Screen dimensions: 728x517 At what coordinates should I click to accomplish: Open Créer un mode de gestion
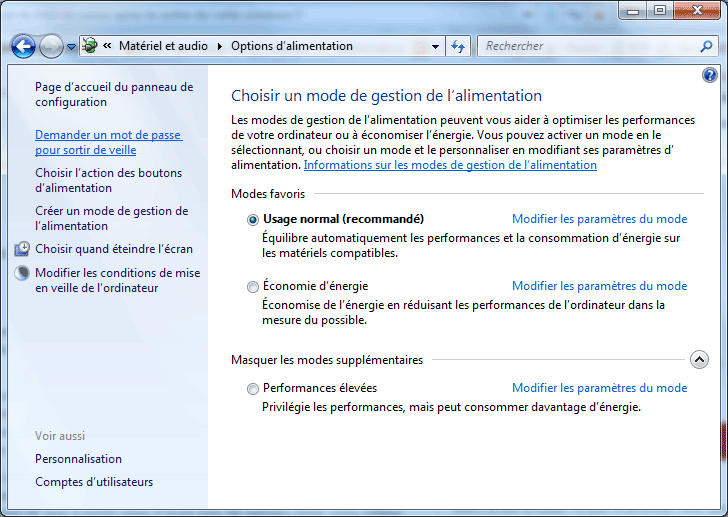[112, 218]
